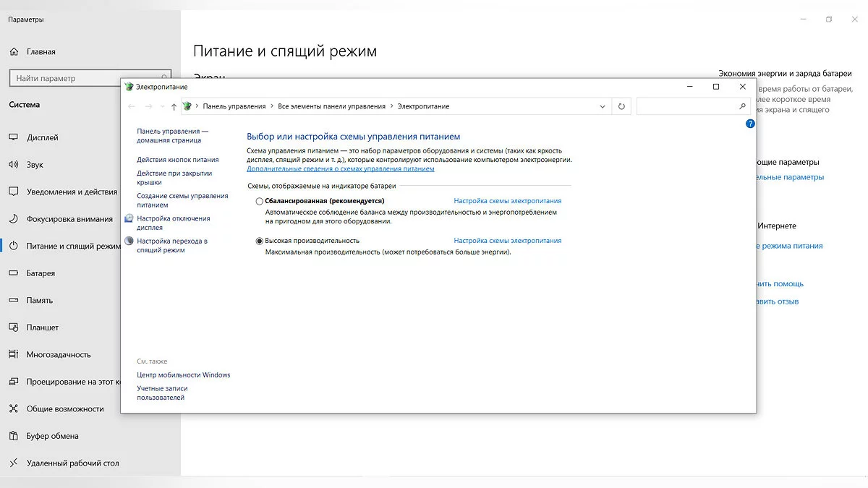868x488 pixels.
Task: Go up one level with the up arrow
Action: pos(174,107)
